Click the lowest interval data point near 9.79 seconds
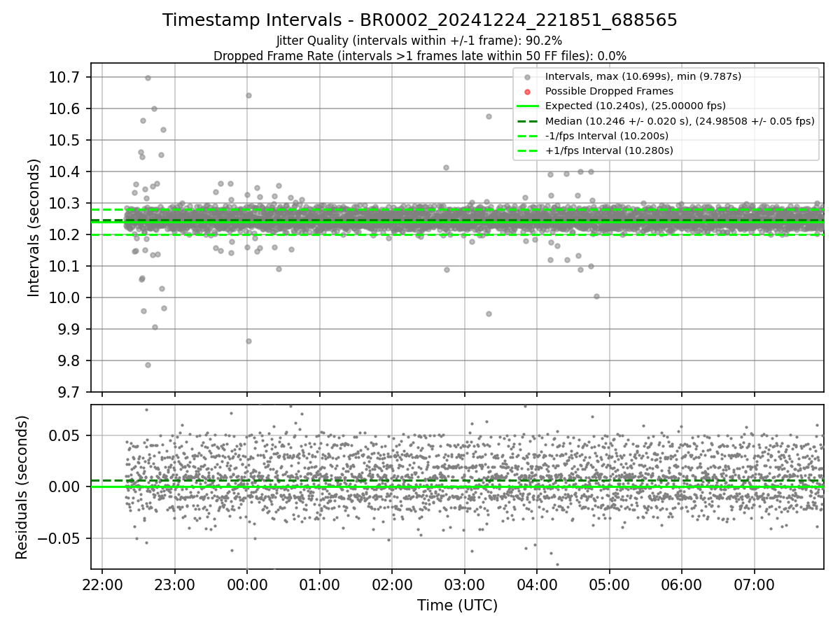 pos(148,365)
